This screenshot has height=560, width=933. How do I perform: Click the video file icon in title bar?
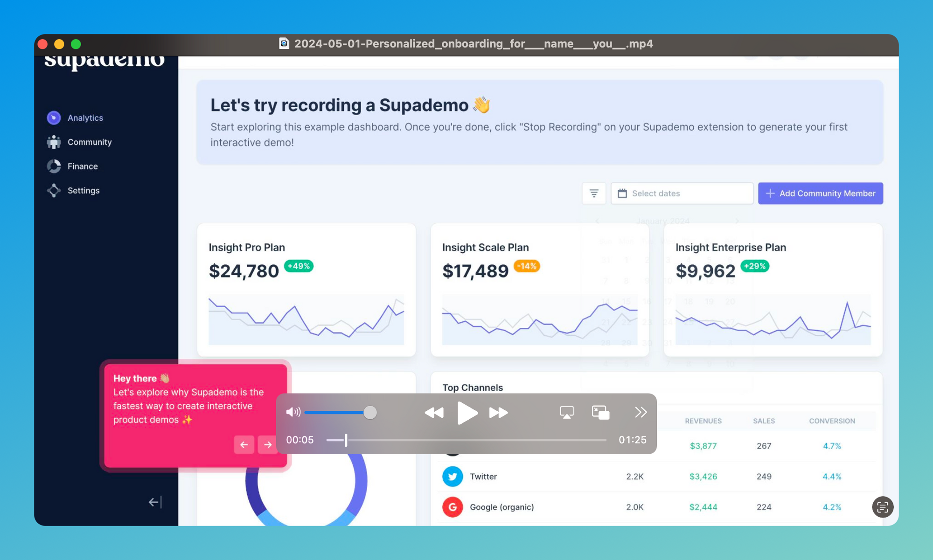coord(284,43)
